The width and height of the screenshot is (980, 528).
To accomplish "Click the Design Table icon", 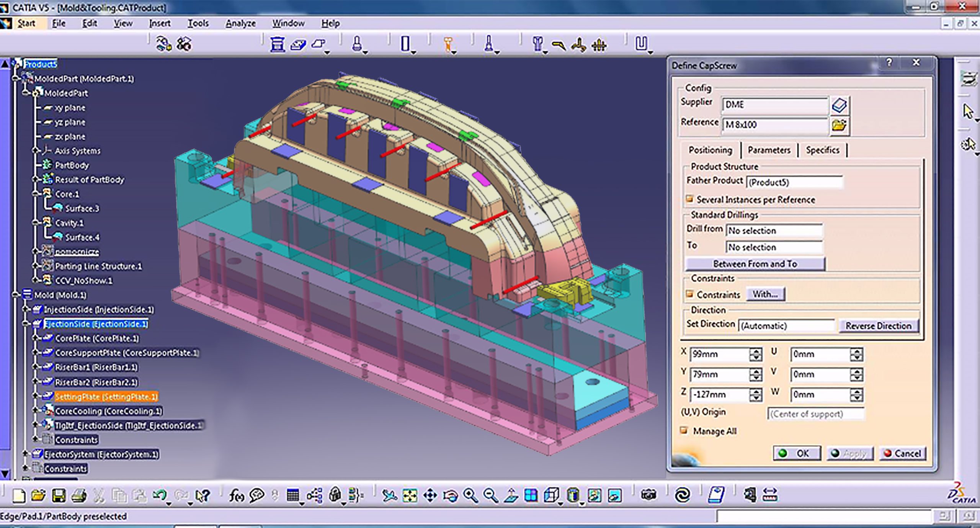I will [293, 495].
